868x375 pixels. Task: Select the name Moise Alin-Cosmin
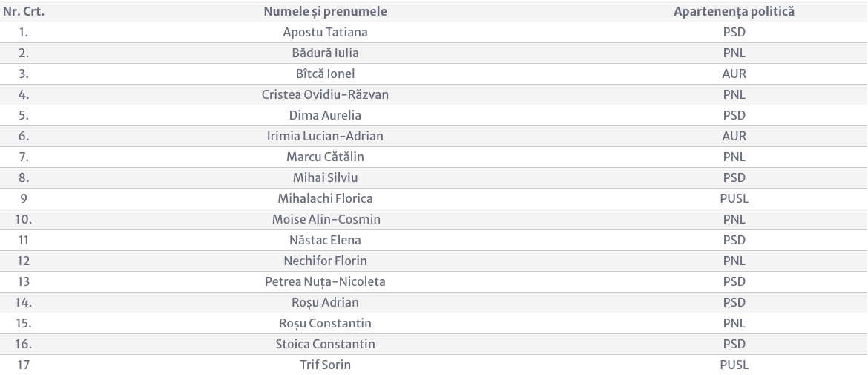[325, 219]
